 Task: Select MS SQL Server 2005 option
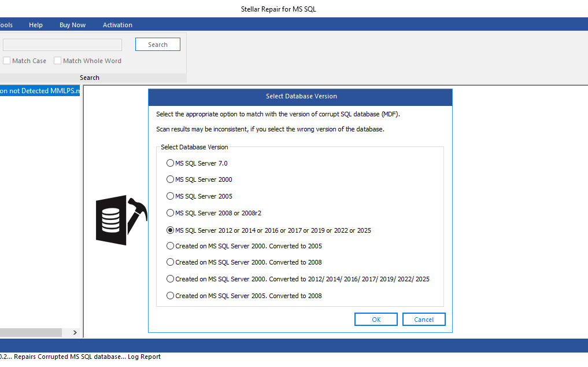point(199,196)
